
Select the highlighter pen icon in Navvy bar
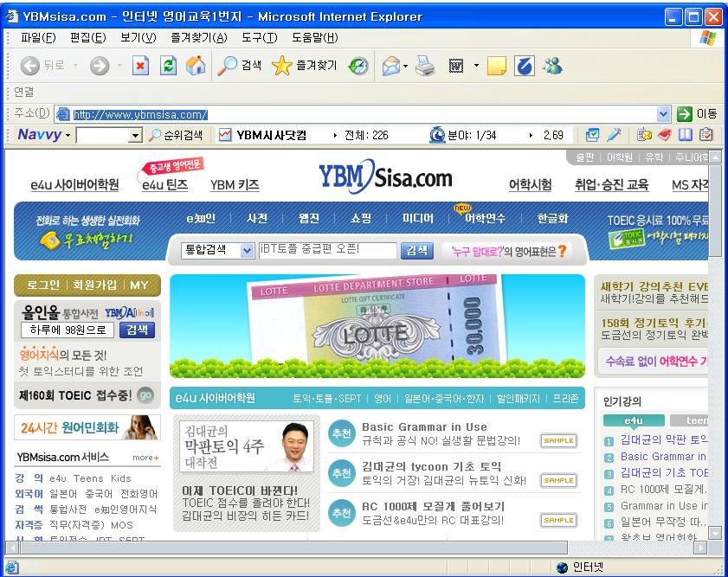614,135
